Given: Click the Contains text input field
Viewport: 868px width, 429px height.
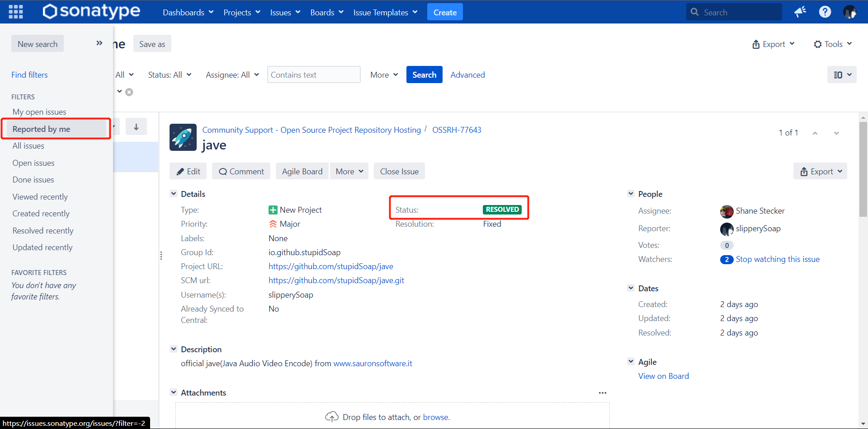Looking at the screenshot, I should pos(314,75).
